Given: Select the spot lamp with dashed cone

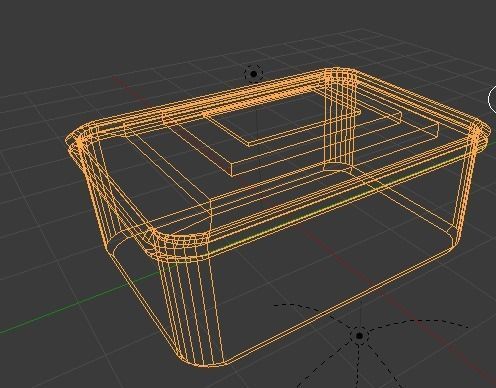Looking at the screenshot, I should [x=359, y=336].
